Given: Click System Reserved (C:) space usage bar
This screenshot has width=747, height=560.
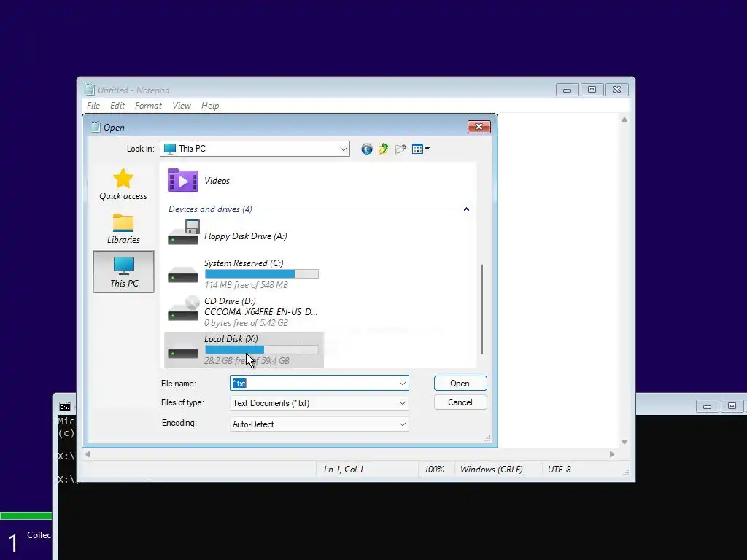Looking at the screenshot, I should (x=262, y=274).
